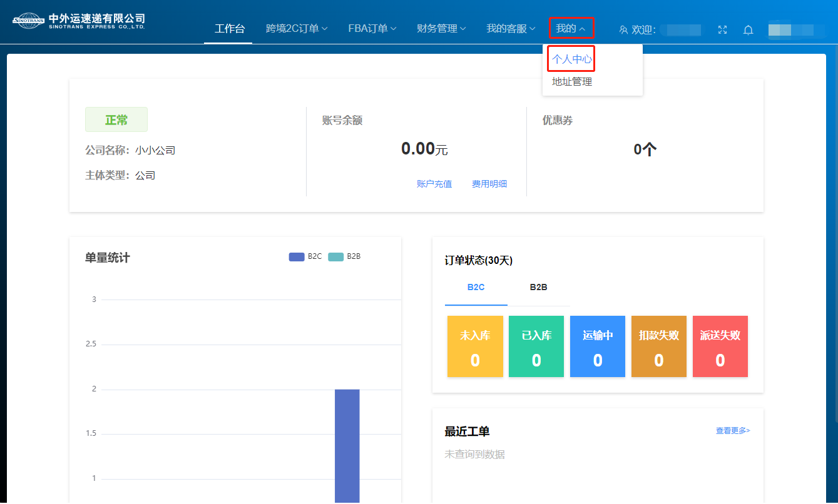Screen dimensions: 838x504
Task: Expand the 财务管理 menu
Action: point(441,29)
